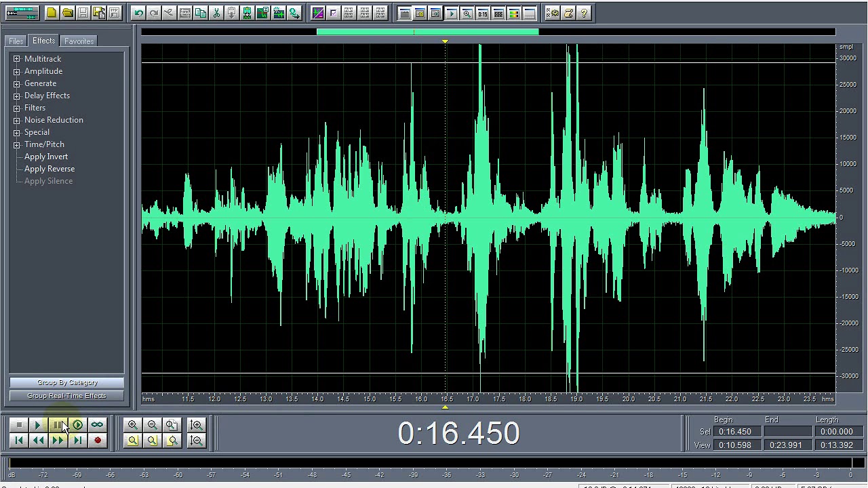Image resolution: width=868 pixels, height=488 pixels.
Task: Click the colored level meters icon
Action: pos(514,13)
